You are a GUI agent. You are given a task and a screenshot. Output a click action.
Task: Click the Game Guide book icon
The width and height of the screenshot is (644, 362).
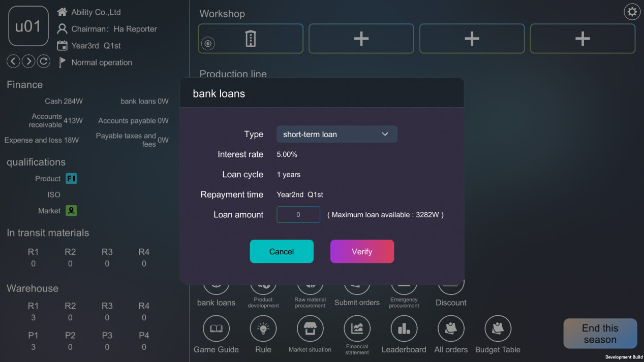pyautogui.click(x=216, y=328)
